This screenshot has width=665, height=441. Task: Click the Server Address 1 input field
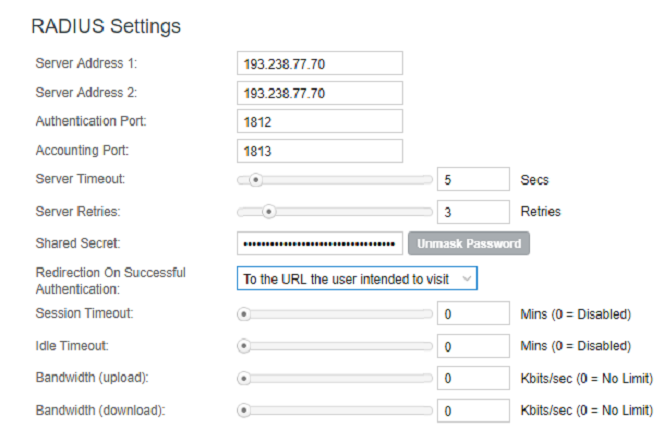[x=319, y=64]
